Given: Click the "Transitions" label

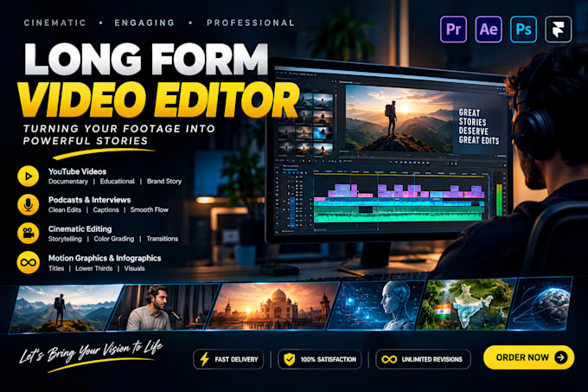Looking at the screenshot, I should click(162, 239).
